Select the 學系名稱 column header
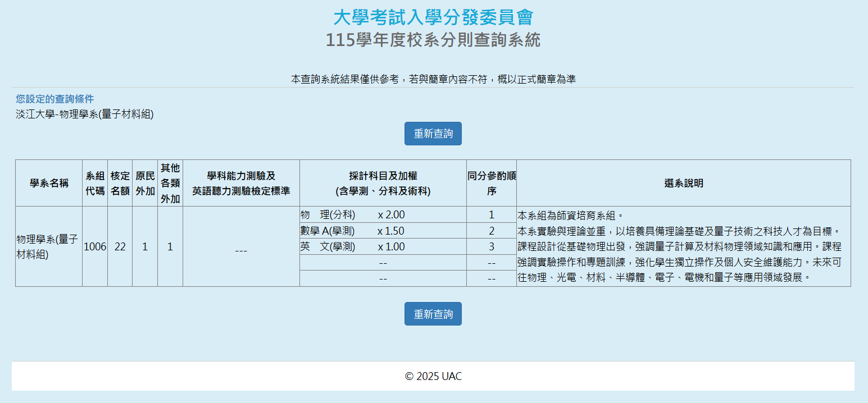This screenshot has width=868, height=403. (49, 183)
